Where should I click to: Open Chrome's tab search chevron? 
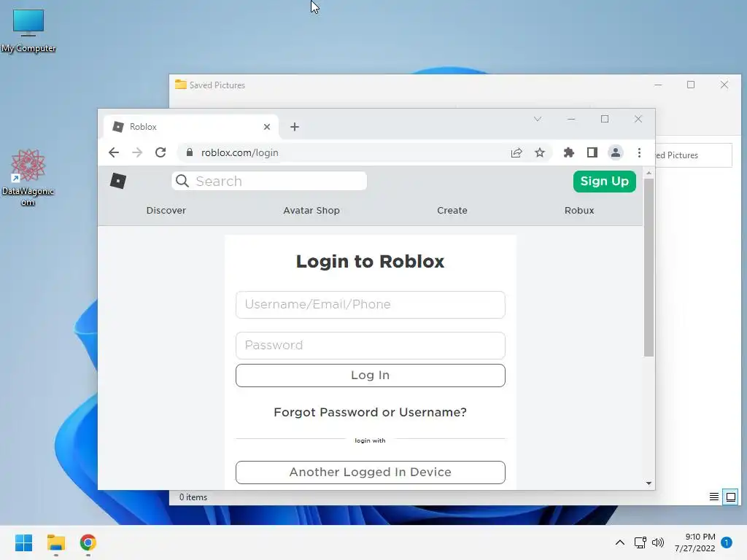click(x=538, y=119)
